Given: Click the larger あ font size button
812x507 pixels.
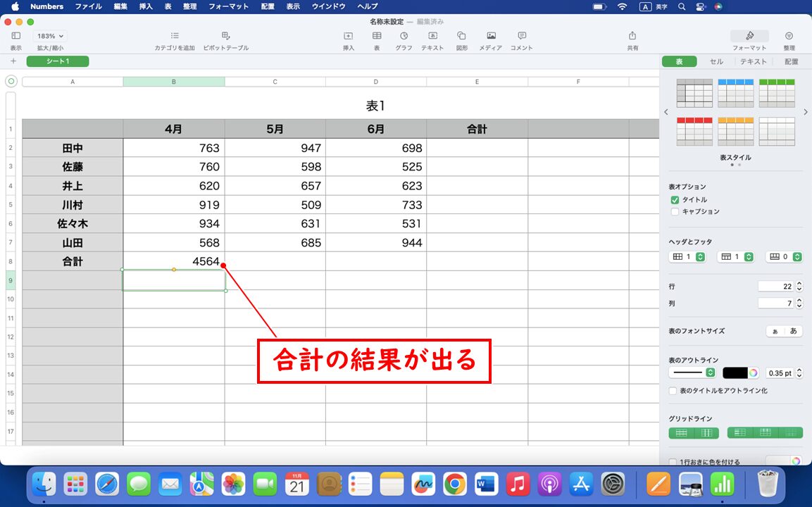Looking at the screenshot, I should pyautogui.click(x=792, y=330).
